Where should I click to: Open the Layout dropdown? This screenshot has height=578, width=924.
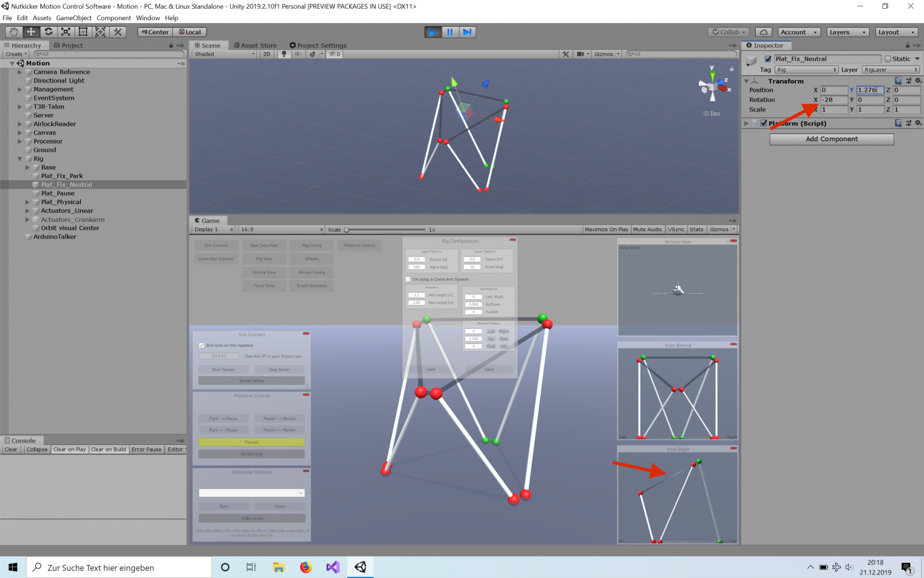(896, 32)
